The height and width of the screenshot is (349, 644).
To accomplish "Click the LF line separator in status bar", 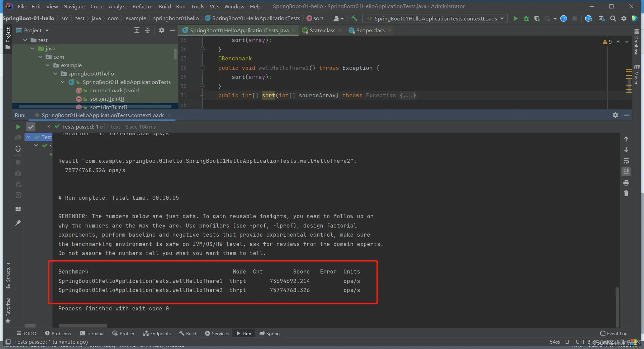I will click(x=568, y=342).
